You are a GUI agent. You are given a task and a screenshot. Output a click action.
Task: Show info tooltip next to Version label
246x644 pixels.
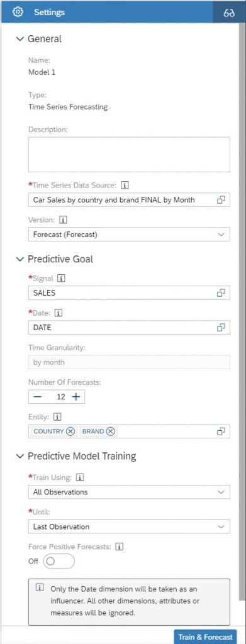point(63,219)
